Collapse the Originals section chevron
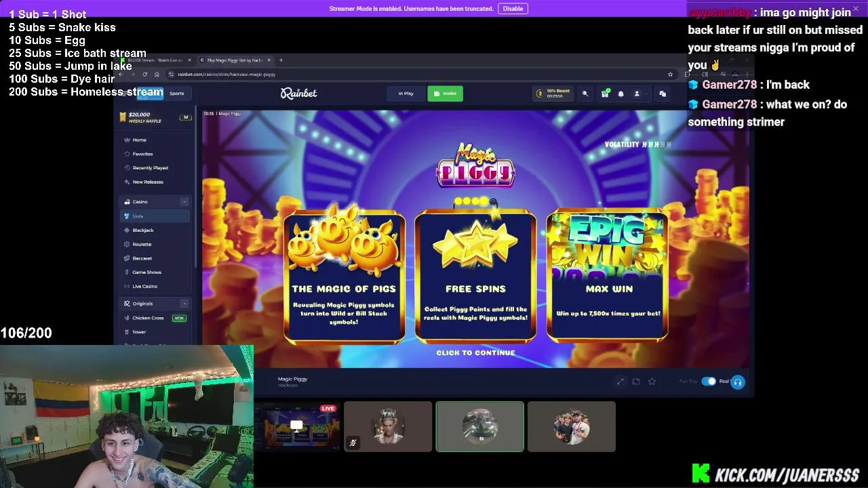The height and width of the screenshot is (488, 868). pyautogui.click(x=184, y=304)
